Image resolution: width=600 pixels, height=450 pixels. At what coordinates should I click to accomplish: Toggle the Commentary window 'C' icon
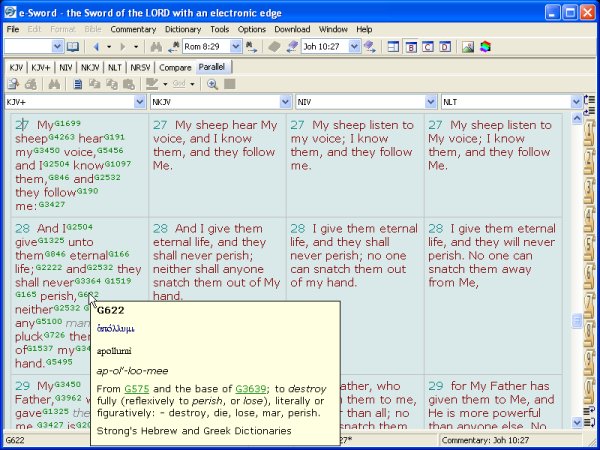pyautogui.click(x=428, y=47)
